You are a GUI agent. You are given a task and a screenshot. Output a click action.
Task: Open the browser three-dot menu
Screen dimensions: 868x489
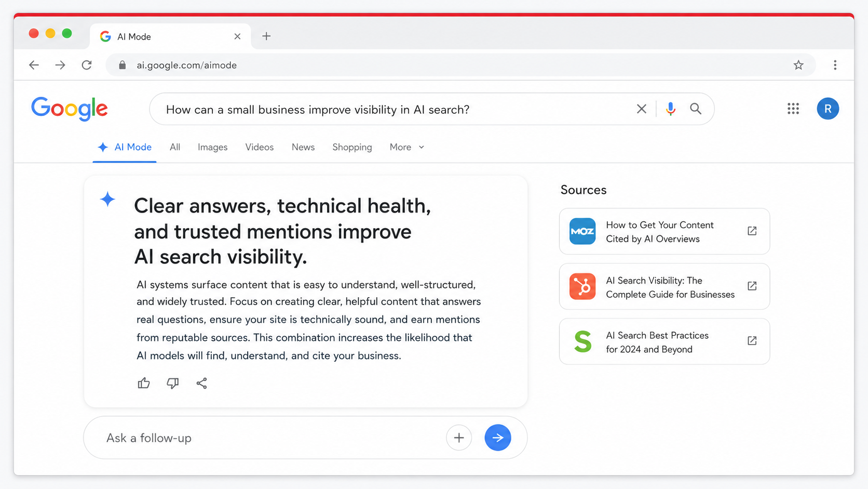tap(835, 65)
